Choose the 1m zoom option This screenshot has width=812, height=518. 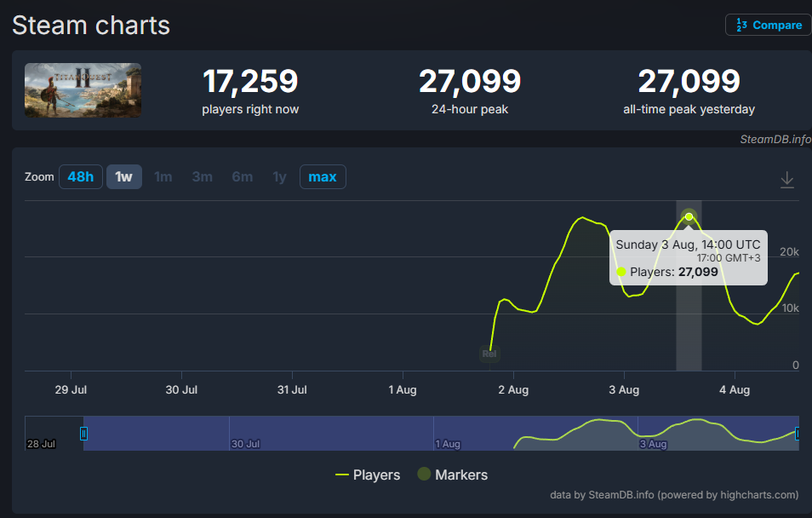(163, 177)
